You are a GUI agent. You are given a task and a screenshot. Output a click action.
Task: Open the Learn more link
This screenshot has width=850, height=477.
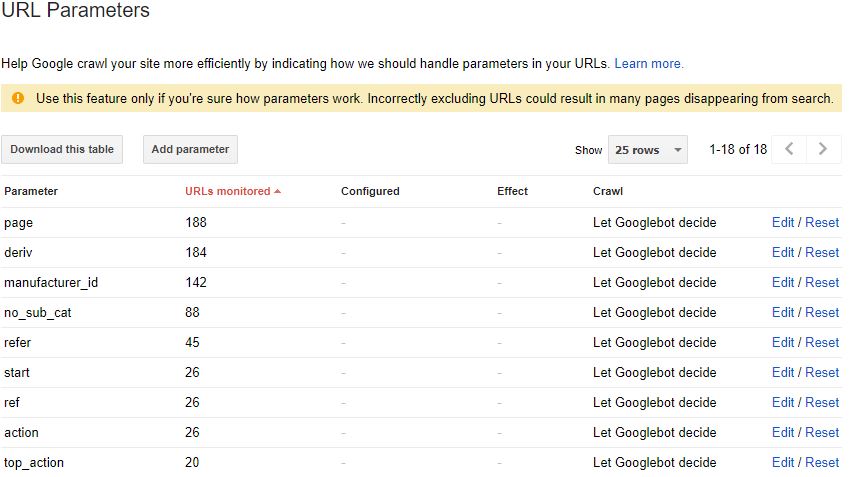click(x=648, y=63)
